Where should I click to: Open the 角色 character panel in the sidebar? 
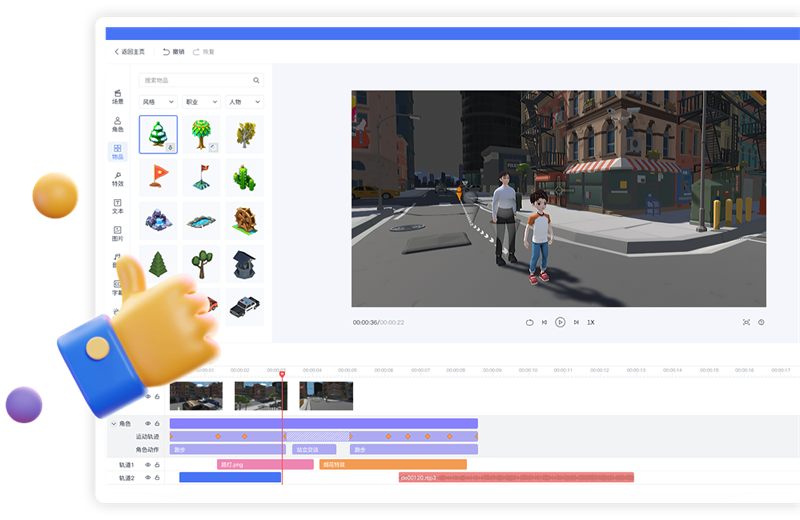pos(117,124)
